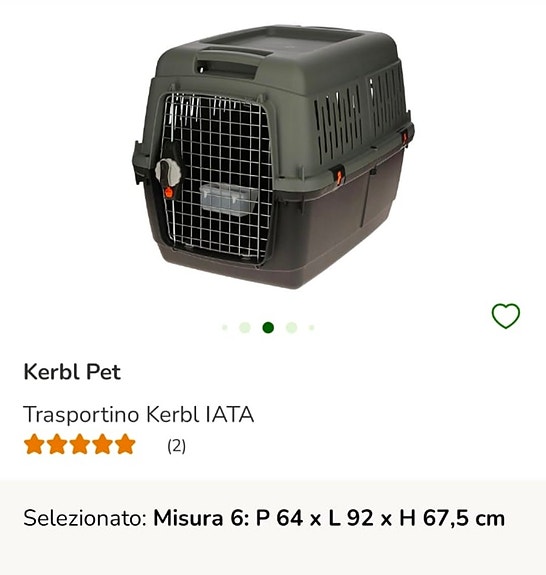546x575 pixels.
Task: Enlarge the pet carrier product photo
Action: click(x=273, y=158)
